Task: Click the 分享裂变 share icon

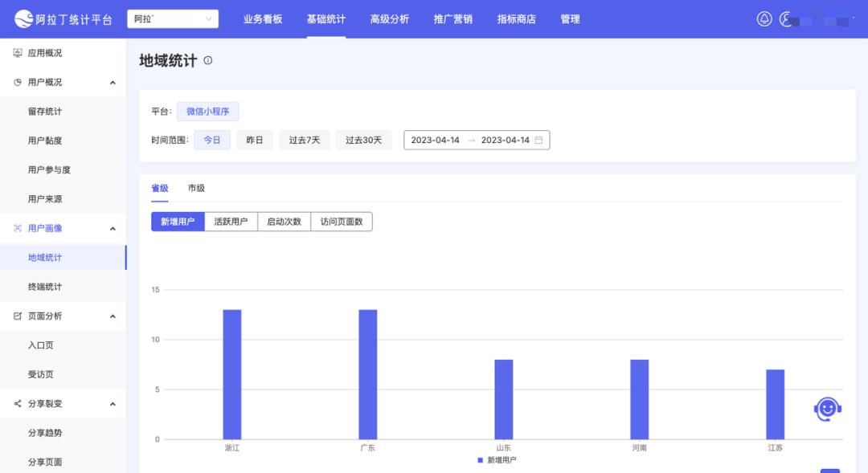Action: (x=17, y=403)
